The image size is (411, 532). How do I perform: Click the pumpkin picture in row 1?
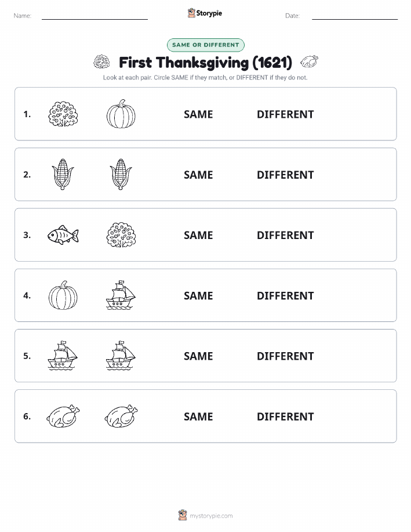tap(121, 114)
